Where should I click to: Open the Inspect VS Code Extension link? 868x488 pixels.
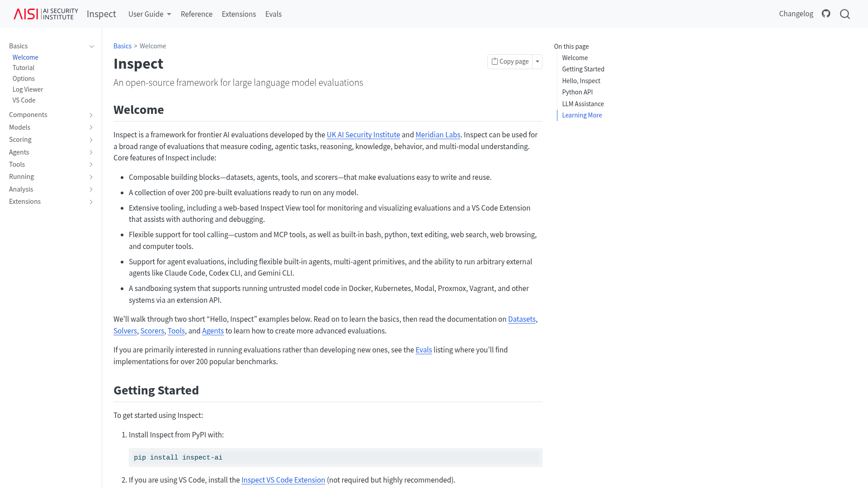pyautogui.click(x=283, y=480)
